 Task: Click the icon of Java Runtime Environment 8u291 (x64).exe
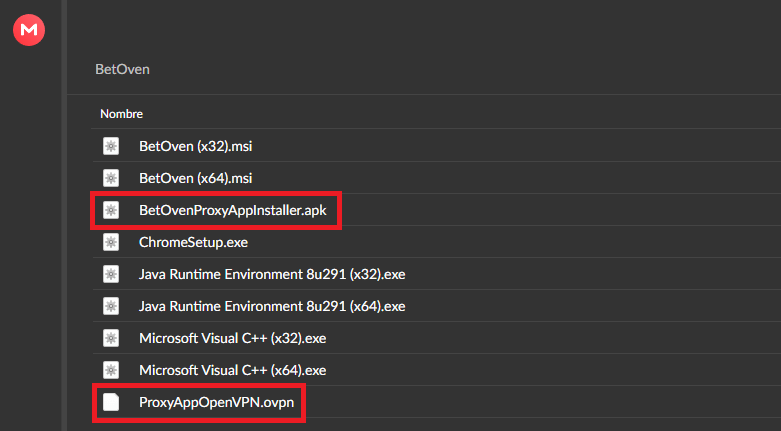(x=111, y=306)
